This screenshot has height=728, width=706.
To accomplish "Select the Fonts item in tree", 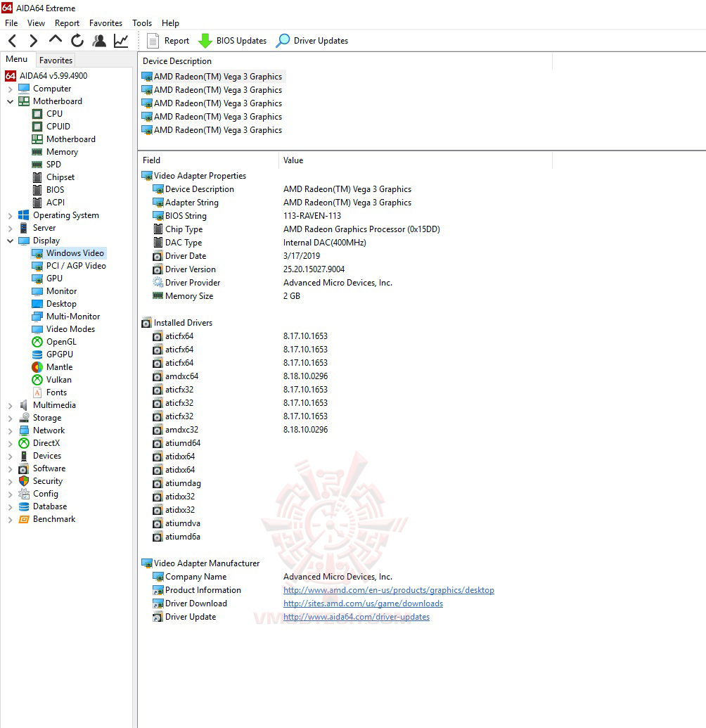I will click(x=56, y=392).
